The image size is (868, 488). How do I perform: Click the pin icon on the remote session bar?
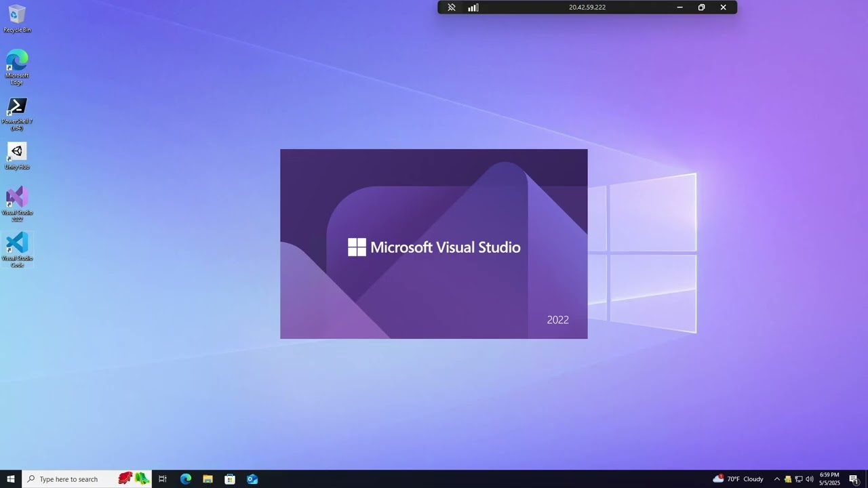click(452, 7)
